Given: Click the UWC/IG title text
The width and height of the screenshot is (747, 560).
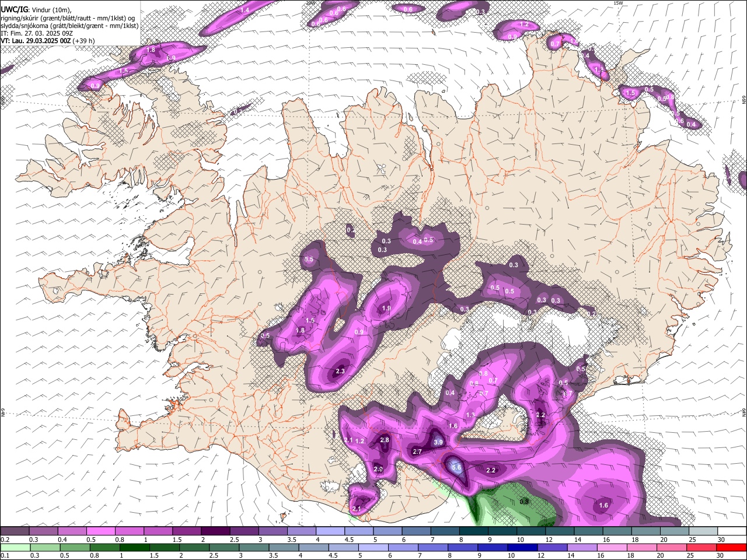Looking at the screenshot, I should (14, 9).
